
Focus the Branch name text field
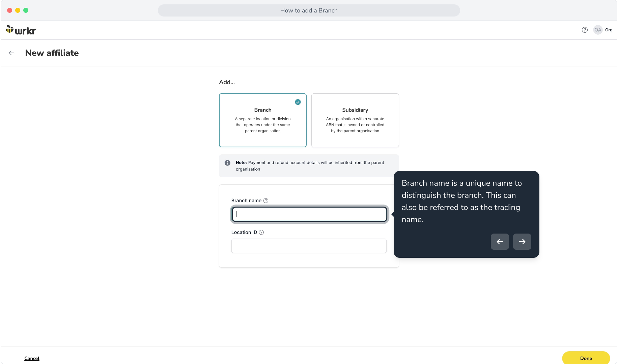[310, 214]
